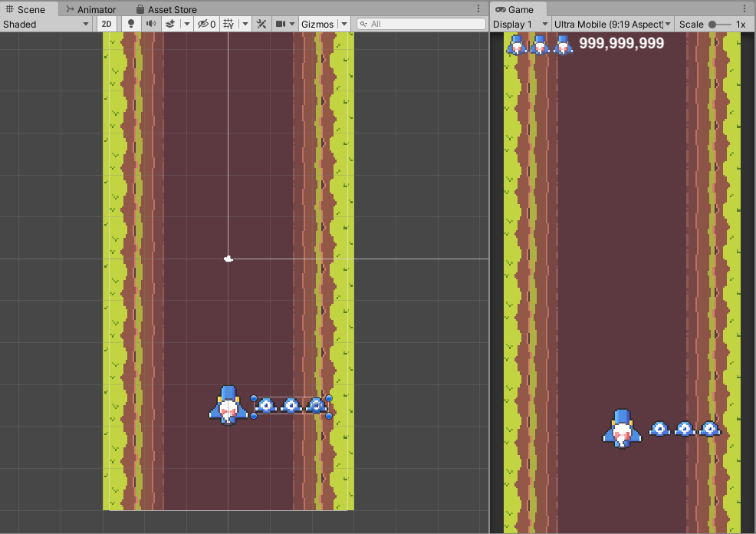Click the top-left selection handle of drones
This screenshot has width=756, height=534.
point(254,398)
